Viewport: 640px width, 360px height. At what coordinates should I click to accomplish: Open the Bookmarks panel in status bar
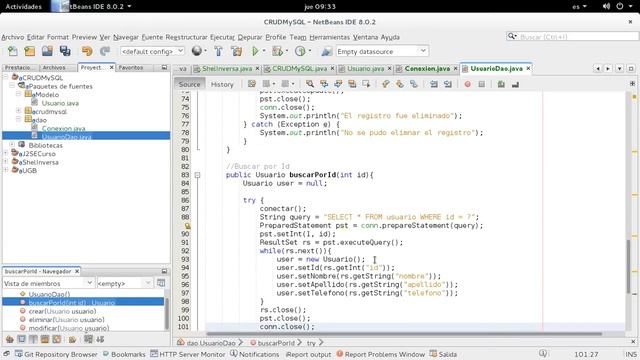click(x=124, y=354)
